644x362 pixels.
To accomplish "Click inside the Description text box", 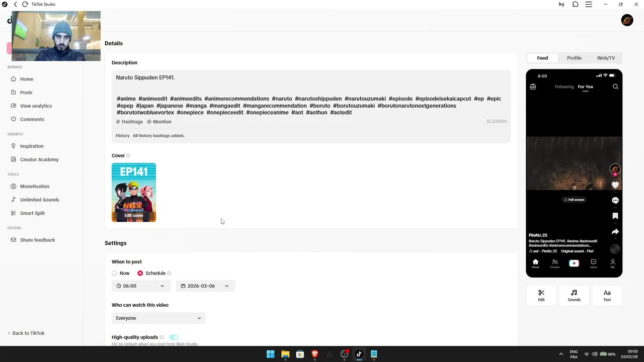I will (x=311, y=95).
